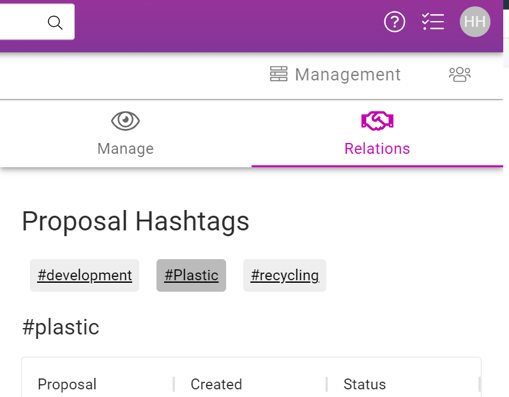Viewport: 509px width, 397px height.
Task: Filter by the #development hashtag
Action: (84, 275)
